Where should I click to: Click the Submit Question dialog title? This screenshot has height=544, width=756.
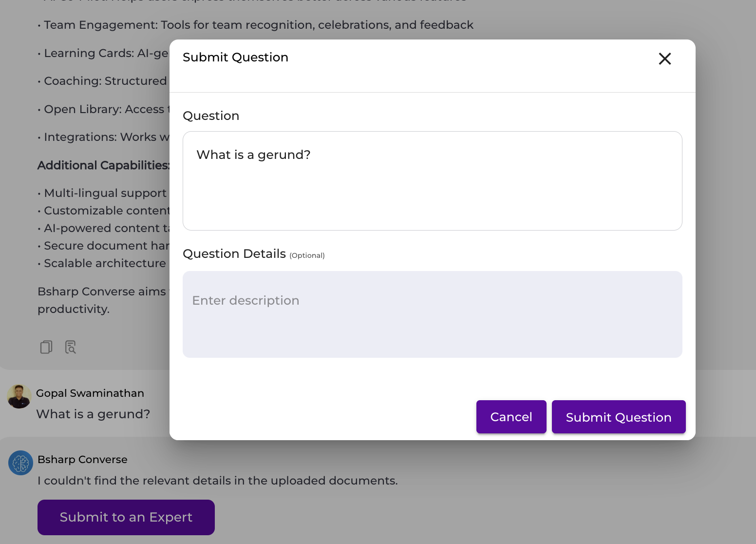pyautogui.click(x=235, y=57)
